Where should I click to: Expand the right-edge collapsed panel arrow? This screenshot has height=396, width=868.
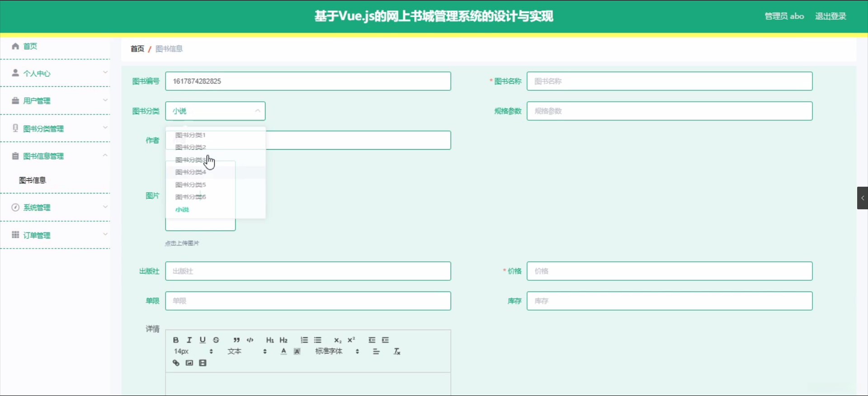tap(863, 198)
